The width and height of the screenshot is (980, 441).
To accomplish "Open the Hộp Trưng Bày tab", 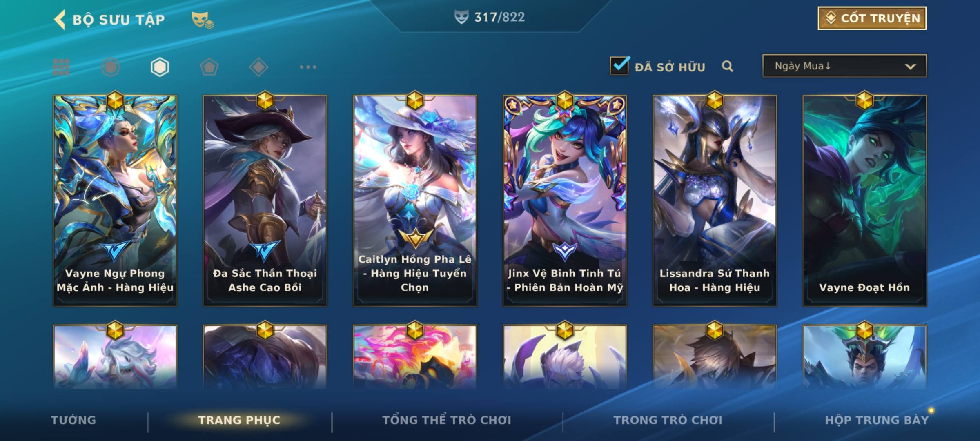I will (x=877, y=420).
